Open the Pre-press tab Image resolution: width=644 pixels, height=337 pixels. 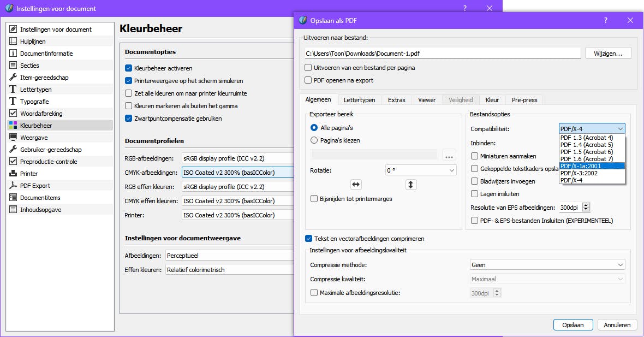pos(524,100)
